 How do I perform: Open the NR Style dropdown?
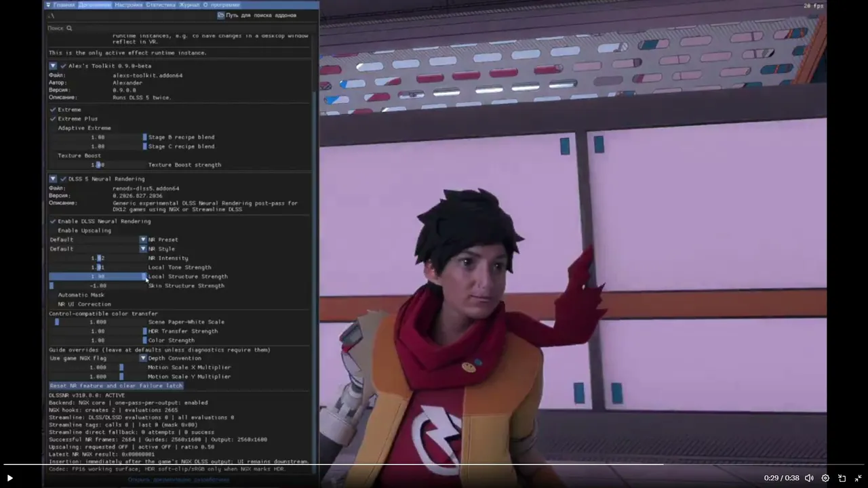[98, 249]
